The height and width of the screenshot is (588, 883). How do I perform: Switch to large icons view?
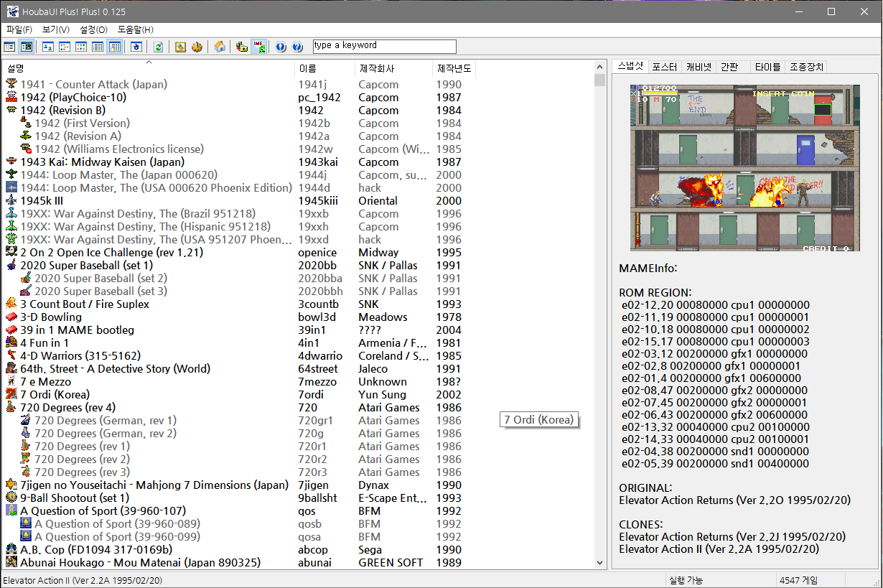pyautogui.click(x=48, y=47)
